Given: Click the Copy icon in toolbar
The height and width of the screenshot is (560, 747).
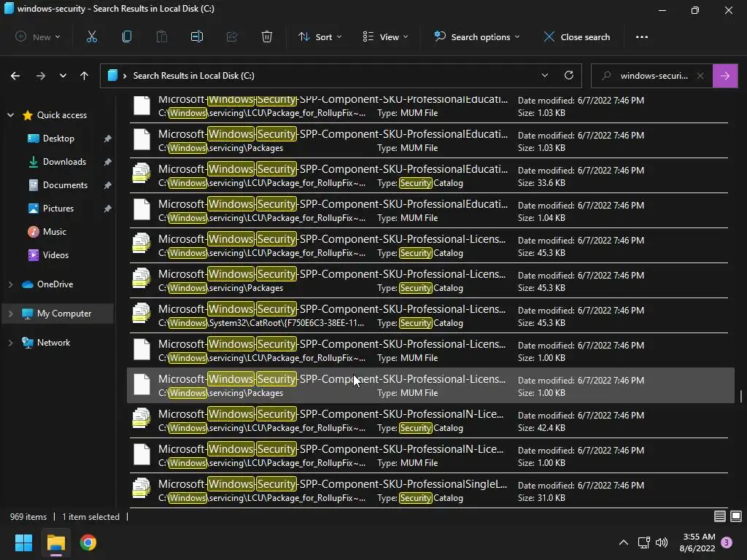Looking at the screenshot, I should 127,36.
